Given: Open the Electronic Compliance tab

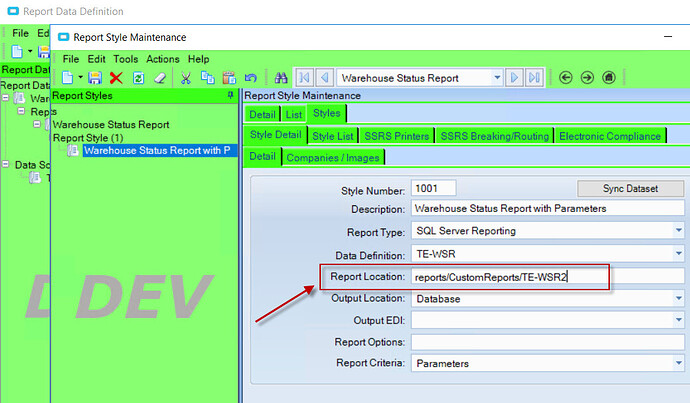Looking at the screenshot, I should [x=610, y=136].
